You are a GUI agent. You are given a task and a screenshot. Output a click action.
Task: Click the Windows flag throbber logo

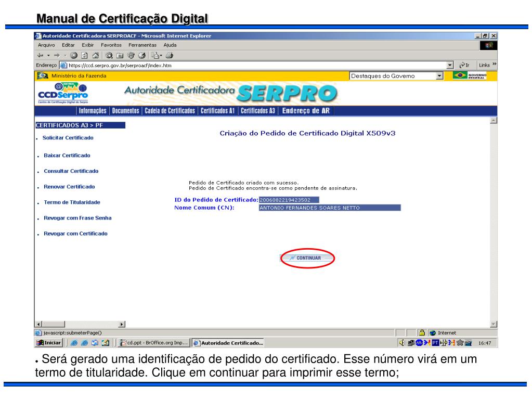click(488, 45)
